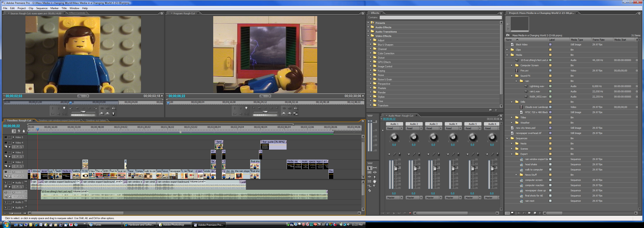Hide Video 4 track output

(x=6, y=143)
